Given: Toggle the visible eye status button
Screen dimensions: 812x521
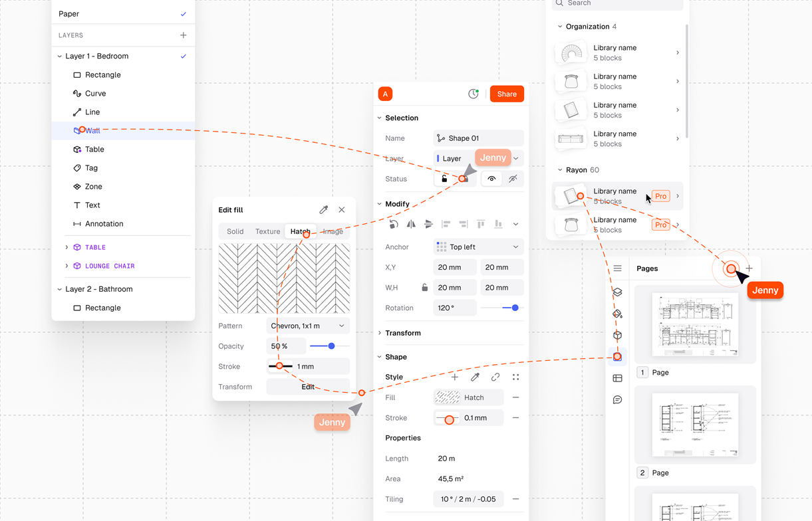Looking at the screenshot, I should coord(491,179).
